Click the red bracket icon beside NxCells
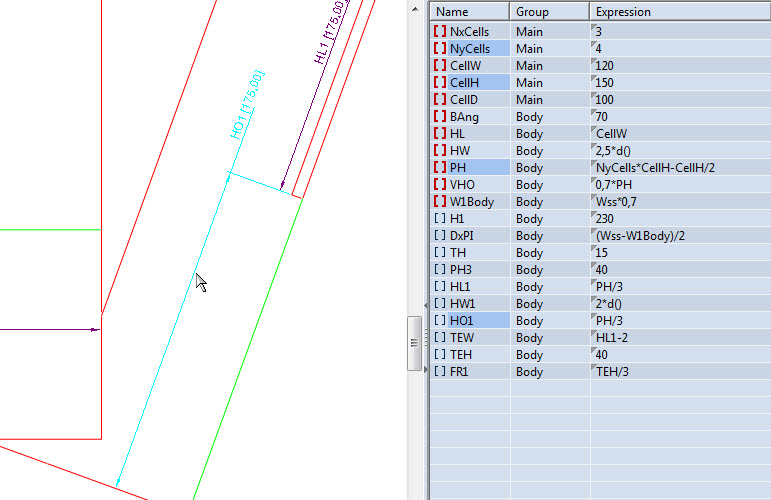The width and height of the screenshot is (771, 500). [x=440, y=32]
